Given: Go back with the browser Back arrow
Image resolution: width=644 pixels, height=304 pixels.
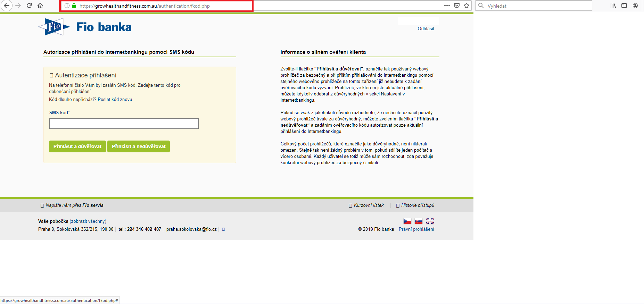Looking at the screenshot, I should click(7, 6).
